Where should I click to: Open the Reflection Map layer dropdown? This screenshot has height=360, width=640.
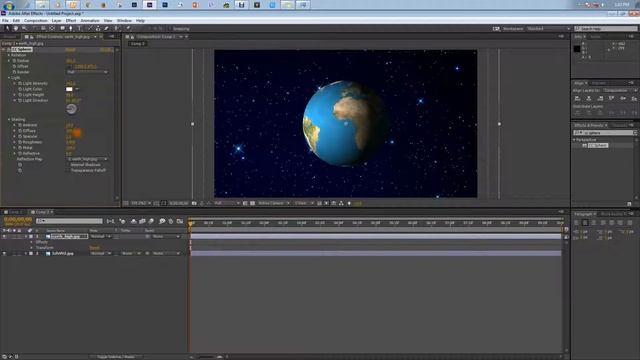[87, 159]
